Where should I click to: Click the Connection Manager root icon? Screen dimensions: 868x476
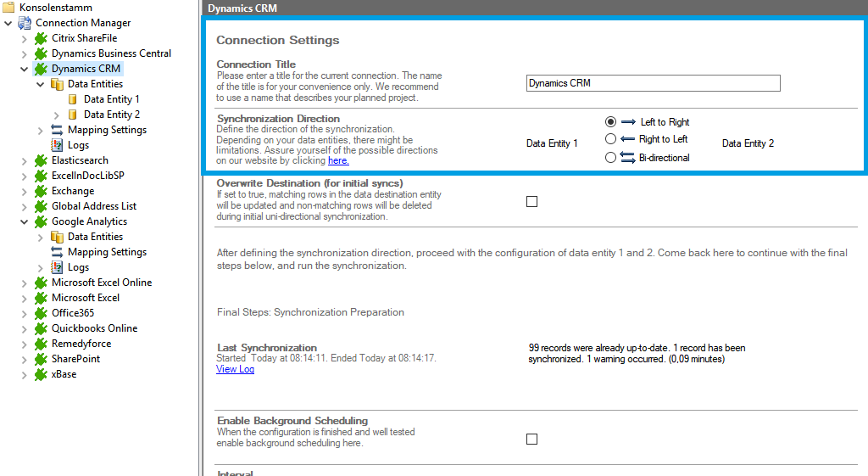click(x=25, y=23)
